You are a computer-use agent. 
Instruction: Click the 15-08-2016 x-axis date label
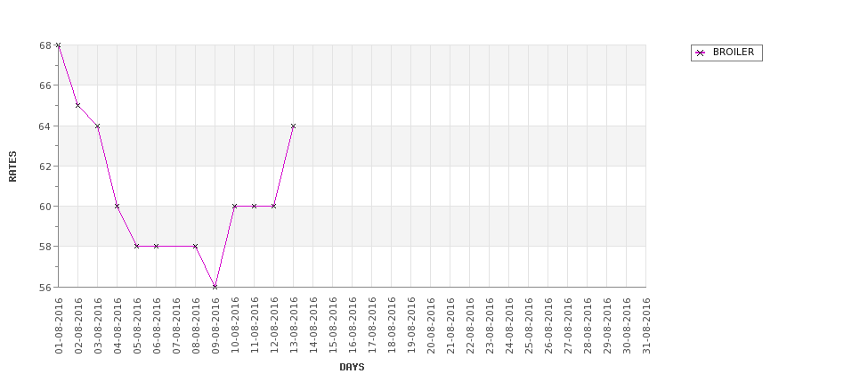point(333,326)
